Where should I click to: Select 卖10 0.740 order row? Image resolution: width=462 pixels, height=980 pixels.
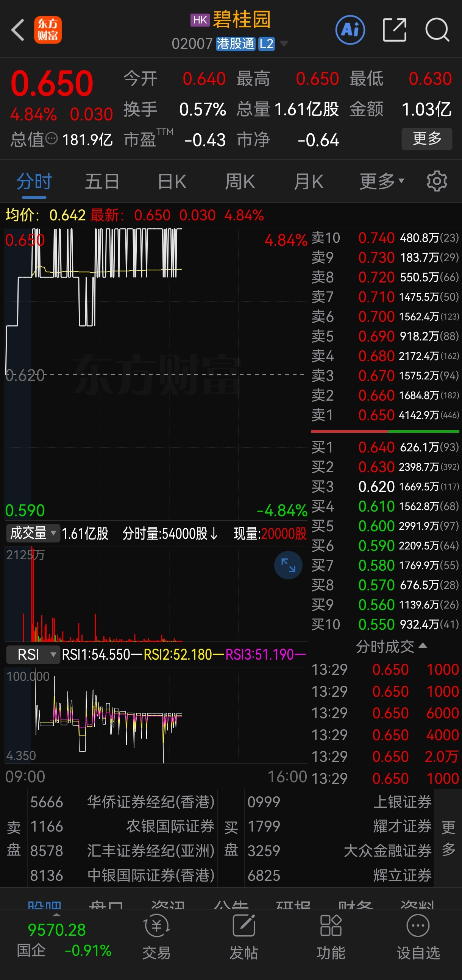pyautogui.click(x=385, y=238)
